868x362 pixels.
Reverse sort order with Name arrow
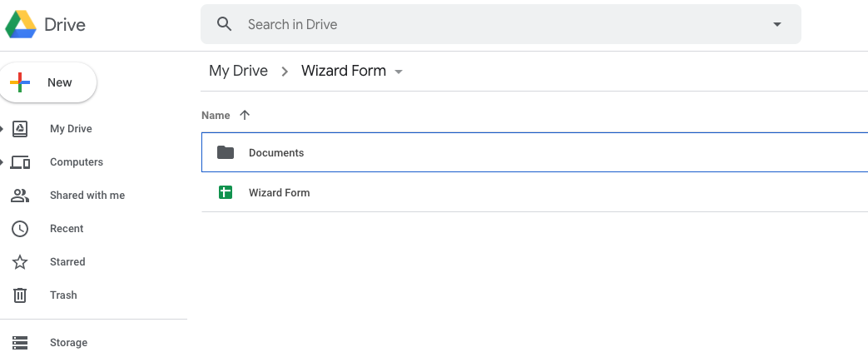pyautogui.click(x=244, y=116)
